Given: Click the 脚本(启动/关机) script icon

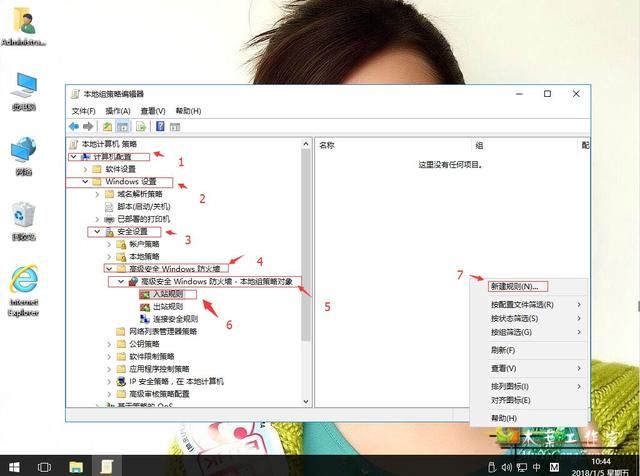Looking at the screenshot, I should pos(109,207).
